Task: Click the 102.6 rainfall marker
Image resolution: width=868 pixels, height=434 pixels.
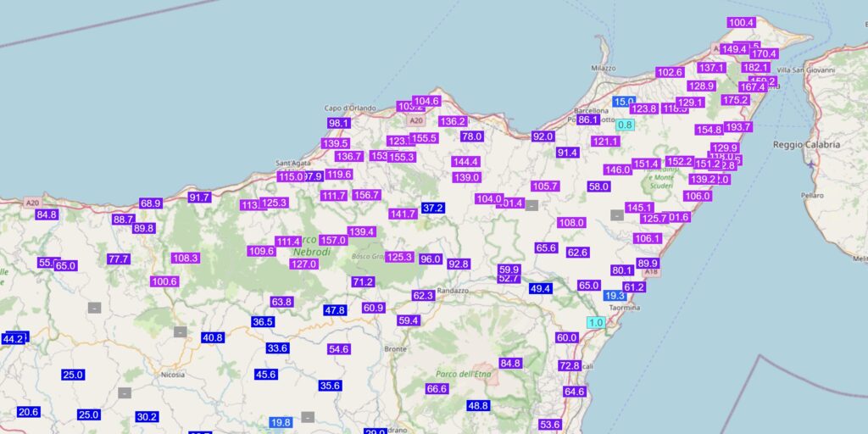Action: [x=670, y=73]
